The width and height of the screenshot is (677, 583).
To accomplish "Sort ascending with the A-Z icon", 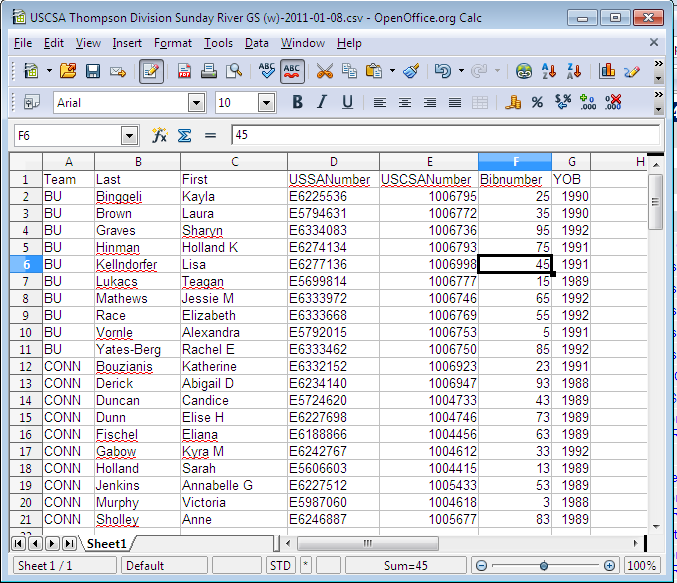I will 549,71.
